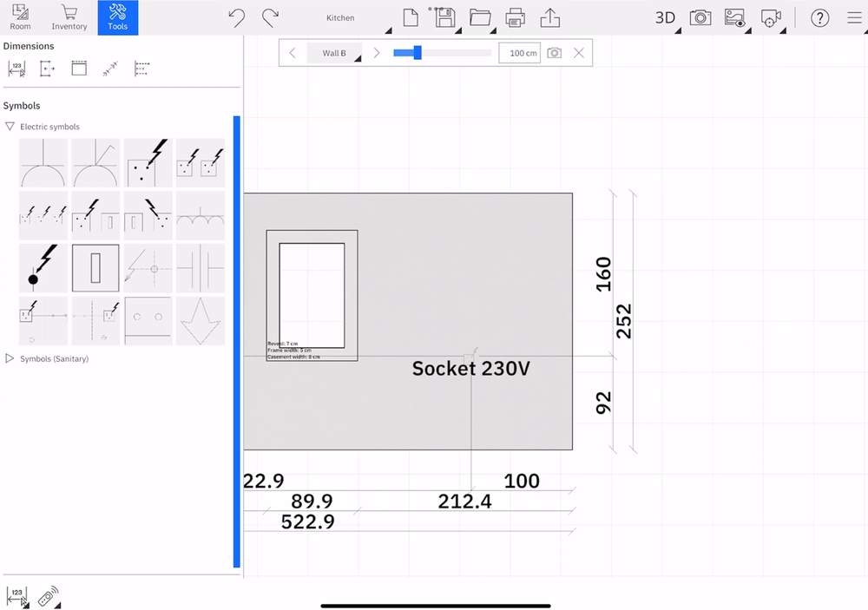
Task: Select the second dimension tool with arrows
Action: (x=47, y=69)
